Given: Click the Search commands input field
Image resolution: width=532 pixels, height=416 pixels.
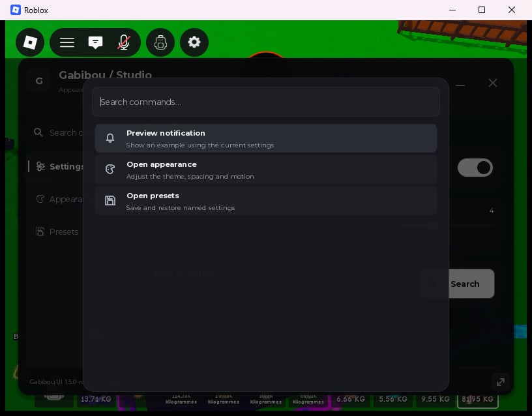Looking at the screenshot, I should click(266, 102).
